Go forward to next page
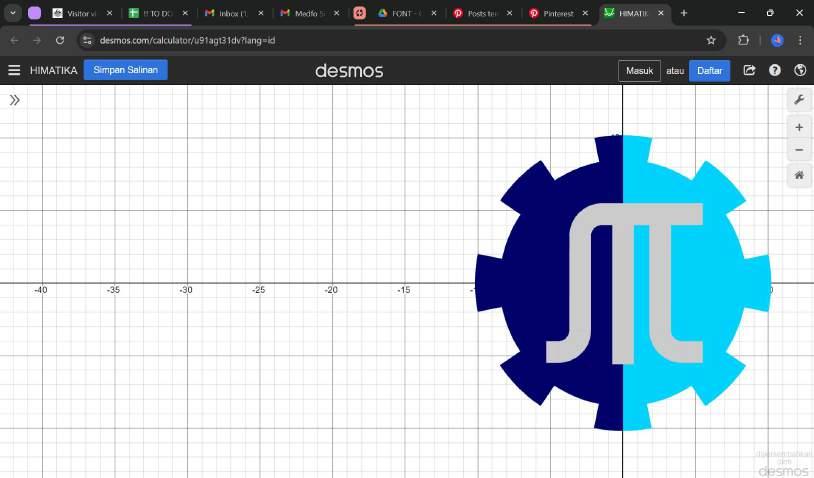 37,40
